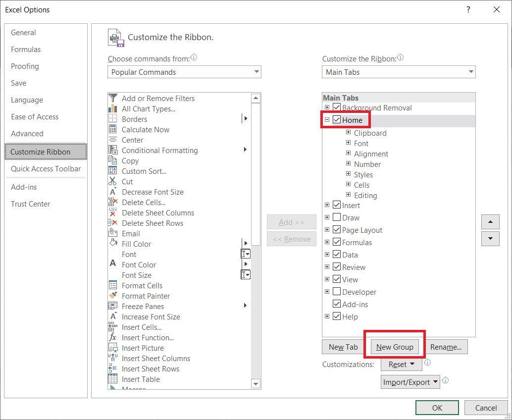Toggle the Data tab checkbox
Screen dimensions: 512x420
(x=337, y=255)
